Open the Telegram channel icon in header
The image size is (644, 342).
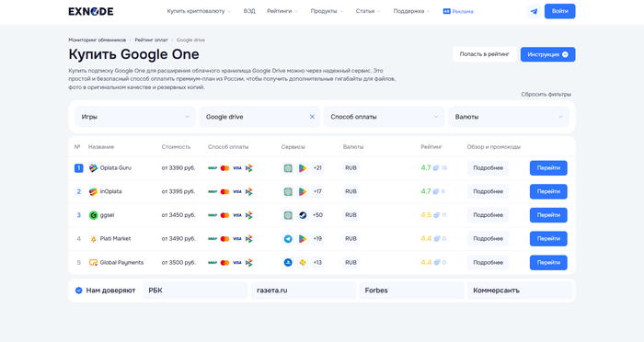[x=534, y=12]
